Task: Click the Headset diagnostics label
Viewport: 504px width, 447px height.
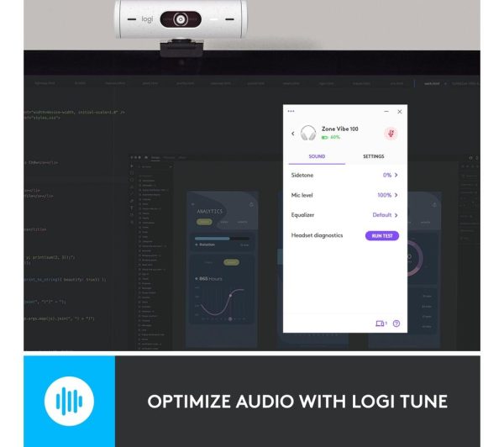Action: coord(317,235)
